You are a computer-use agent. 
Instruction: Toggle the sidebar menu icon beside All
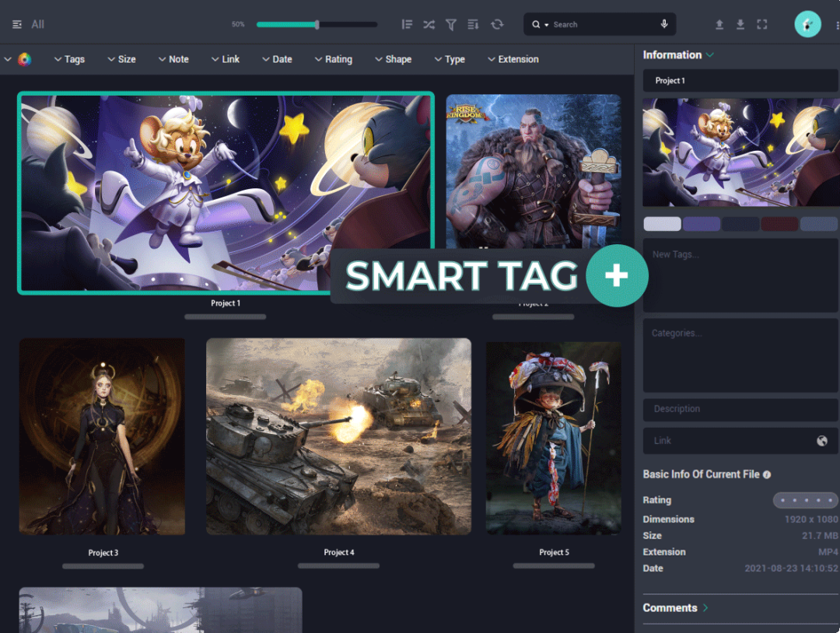pyautogui.click(x=17, y=24)
